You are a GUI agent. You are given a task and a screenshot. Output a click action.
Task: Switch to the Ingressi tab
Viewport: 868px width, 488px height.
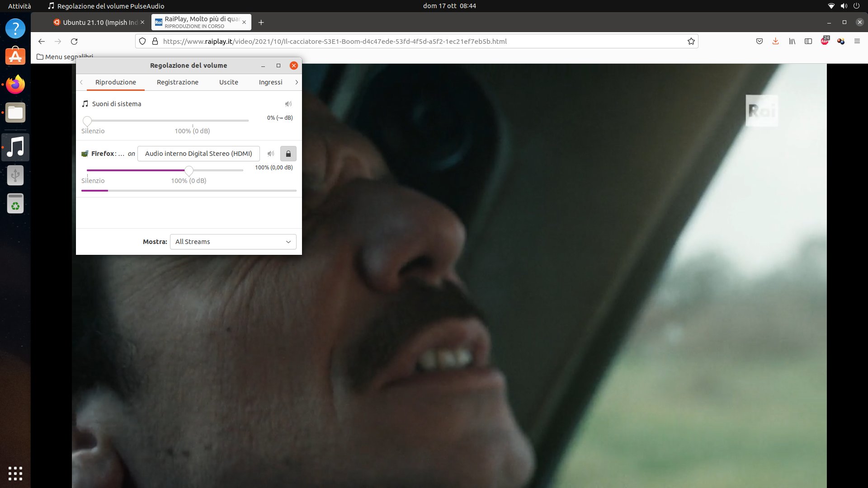tap(271, 82)
